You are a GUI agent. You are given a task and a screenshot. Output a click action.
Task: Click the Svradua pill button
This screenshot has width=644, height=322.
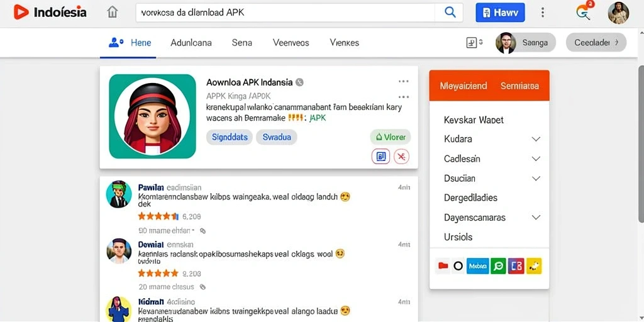(x=277, y=137)
